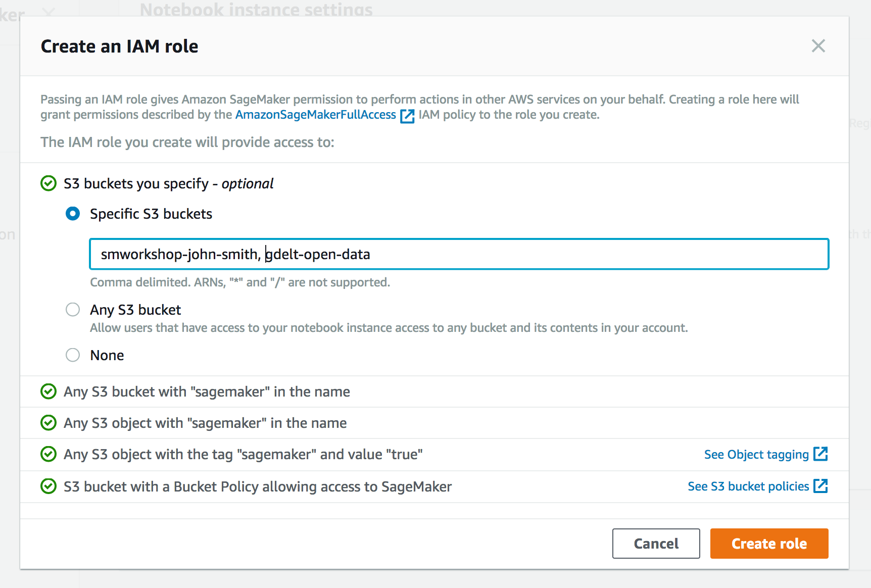Open See S3 bucket policies link
The height and width of the screenshot is (588, 871).
(748, 486)
